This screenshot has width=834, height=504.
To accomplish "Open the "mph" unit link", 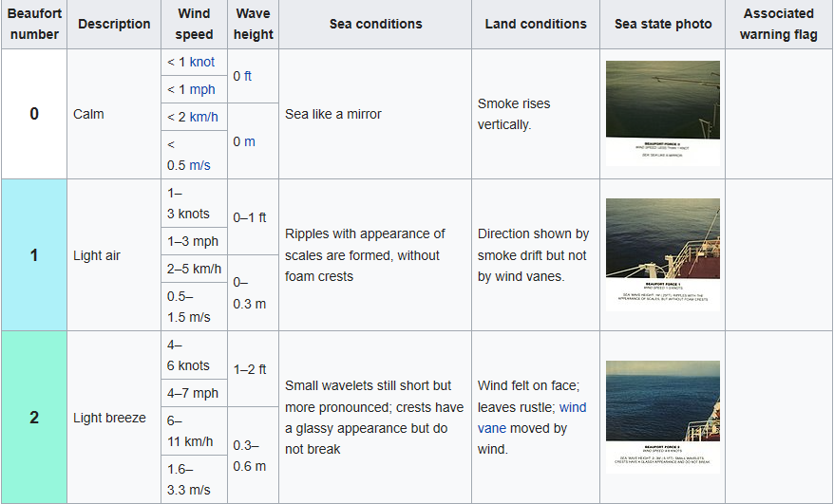I will tap(202, 89).
